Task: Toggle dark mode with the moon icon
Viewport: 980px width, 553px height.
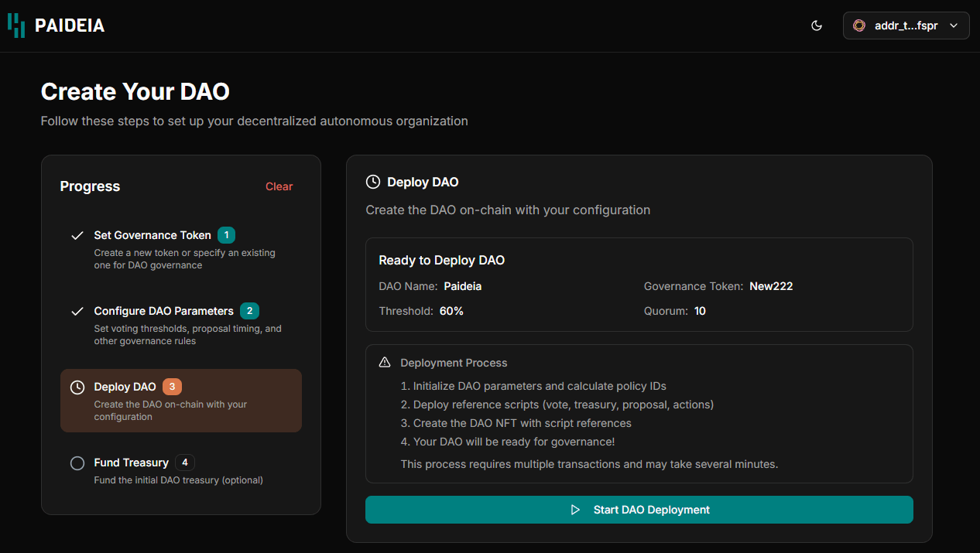Action: tap(816, 25)
